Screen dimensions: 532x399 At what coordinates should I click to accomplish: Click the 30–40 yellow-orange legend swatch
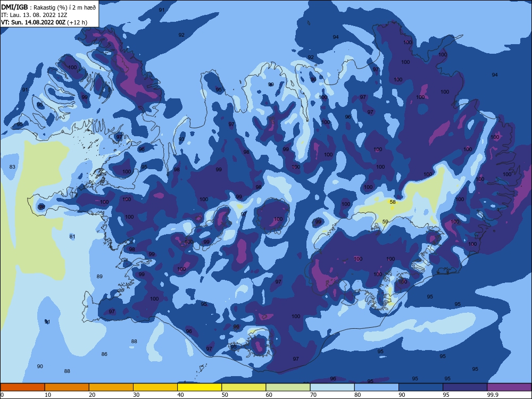[x=155, y=387]
